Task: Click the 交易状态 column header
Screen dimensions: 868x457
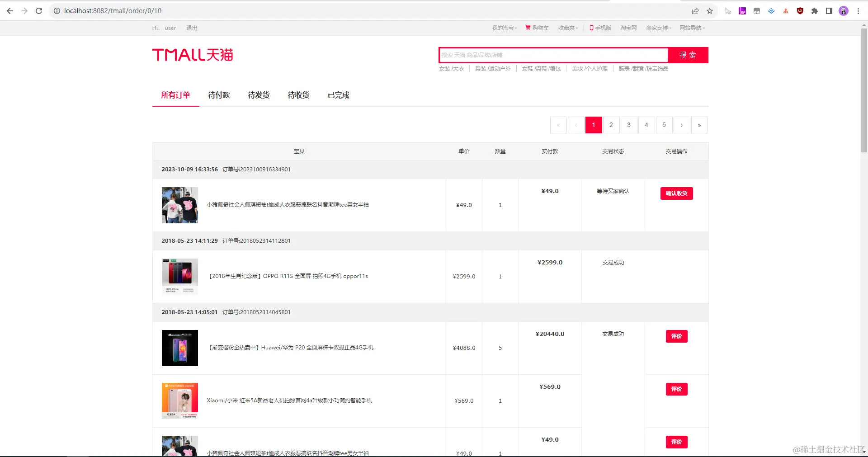Action: click(613, 151)
